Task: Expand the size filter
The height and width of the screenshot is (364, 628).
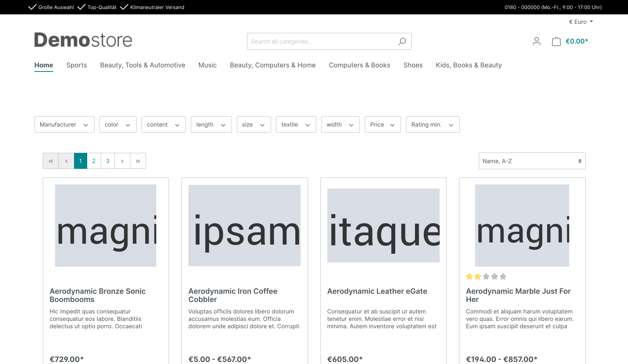Action: coord(254,124)
